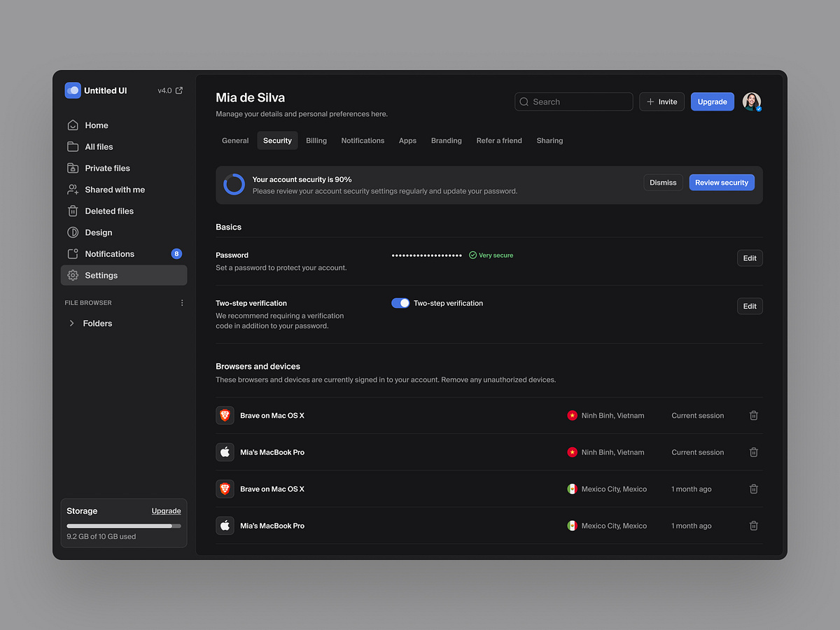Open Notifications from the sidebar
Viewport: 840px width, 630px height.
click(109, 253)
